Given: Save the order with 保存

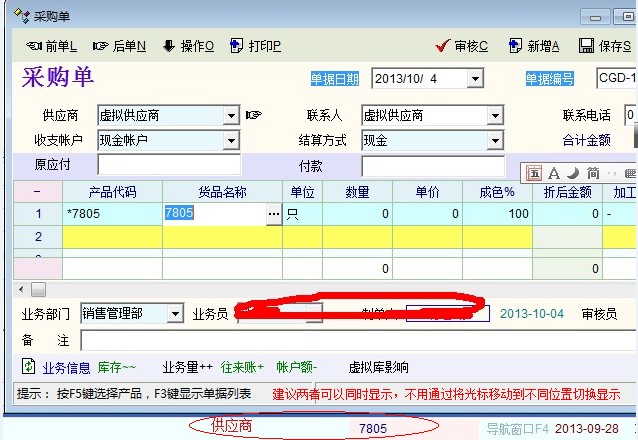Looking at the screenshot, I should point(606,46).
